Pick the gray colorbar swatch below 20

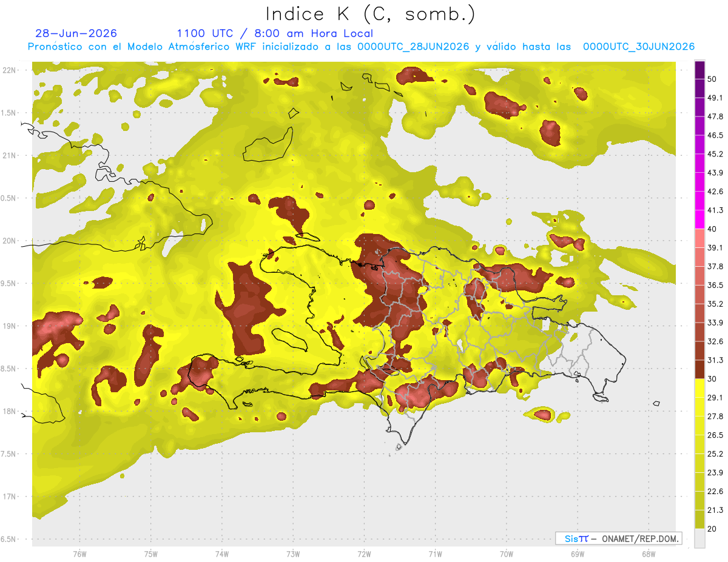tap(699, 538)
